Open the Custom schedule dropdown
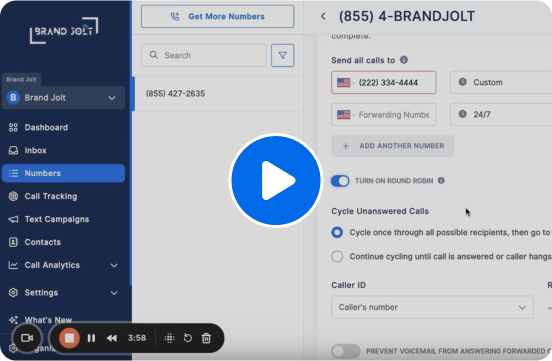 501,82
